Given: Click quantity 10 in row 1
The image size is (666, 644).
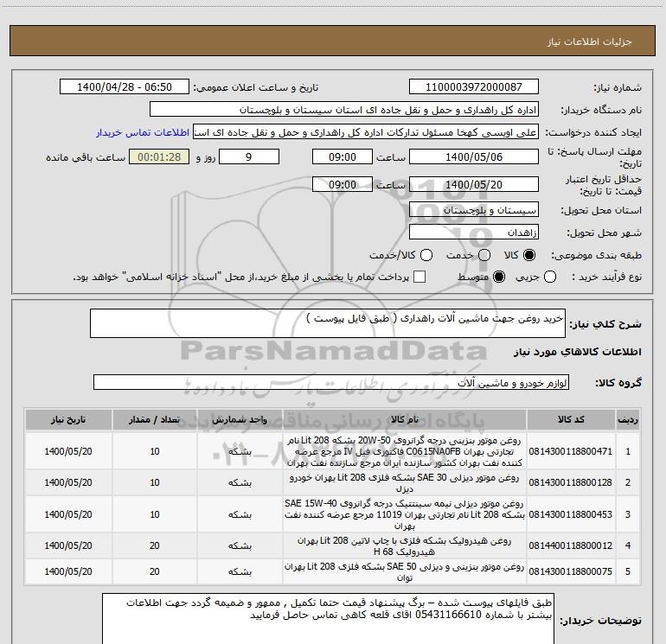Looking at the screenshot, I should point(155,451).
